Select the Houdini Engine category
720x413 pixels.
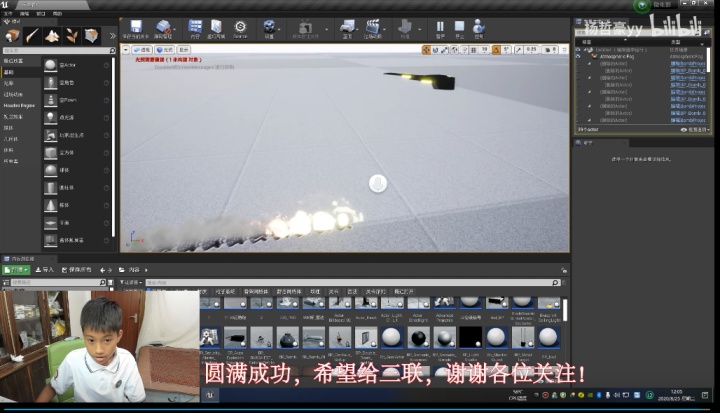(x=20, y=106)
